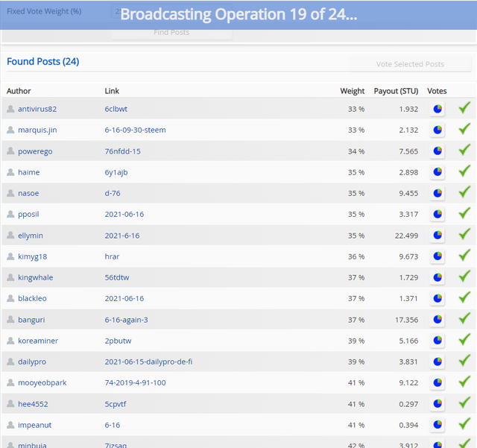This screenshot has height=448, width=477.
Task: Open post link 6-16-again-3
Action: 126,320
